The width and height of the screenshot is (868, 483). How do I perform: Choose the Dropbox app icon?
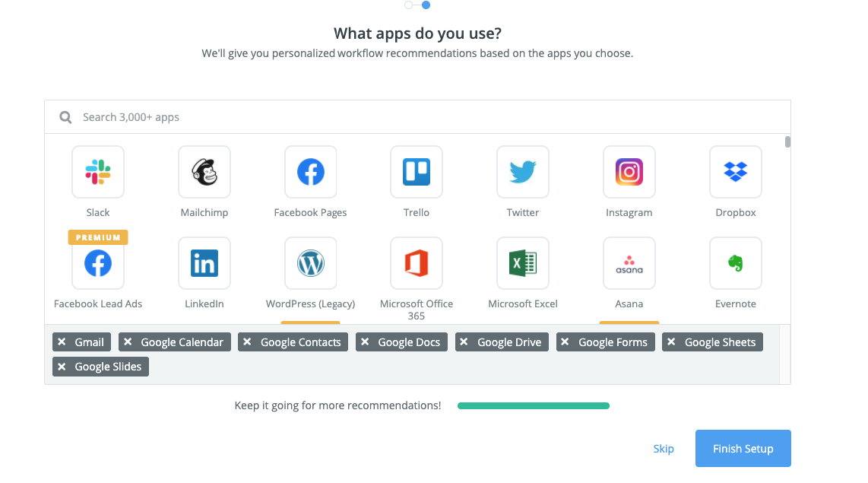(x=735, y=172)
